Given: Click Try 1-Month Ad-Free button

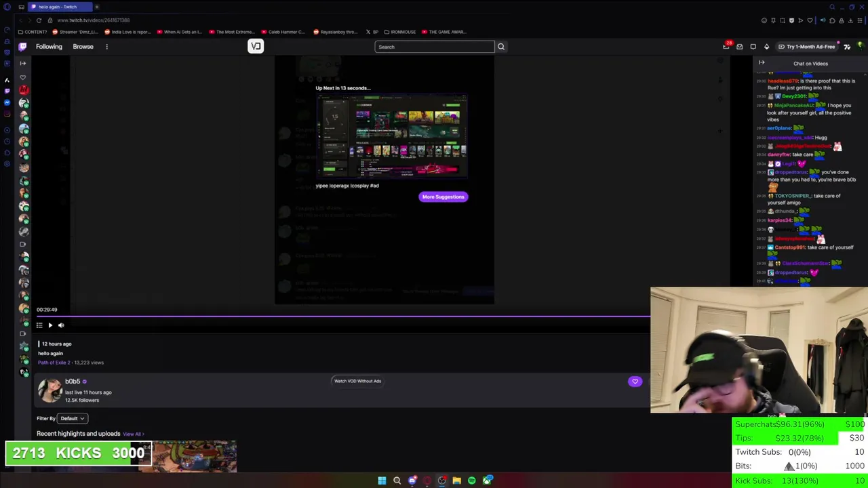Looking at the screenshot, I should pos(806,47).
